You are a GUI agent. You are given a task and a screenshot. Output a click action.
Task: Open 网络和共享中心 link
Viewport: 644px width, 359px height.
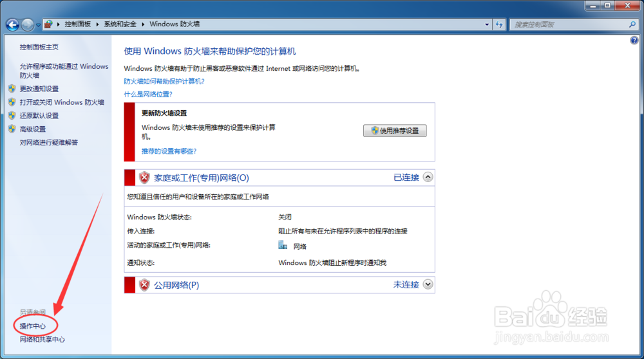pos(43,339)
